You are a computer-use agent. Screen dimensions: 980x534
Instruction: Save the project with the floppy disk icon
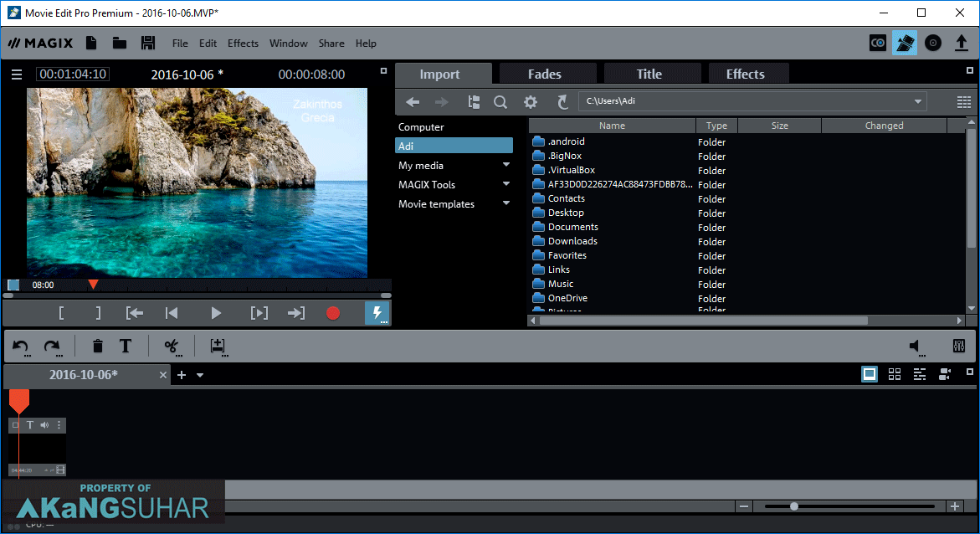(x=147, y=44)
